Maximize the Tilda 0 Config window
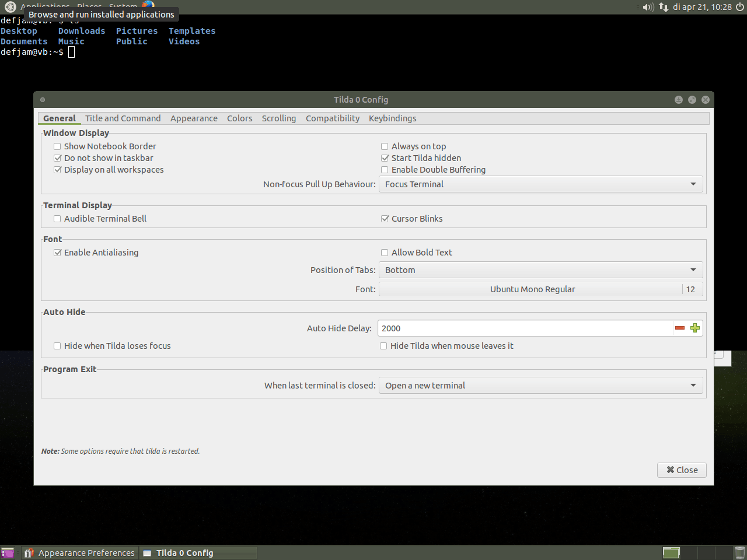The image size is (747, 560). 692,100
